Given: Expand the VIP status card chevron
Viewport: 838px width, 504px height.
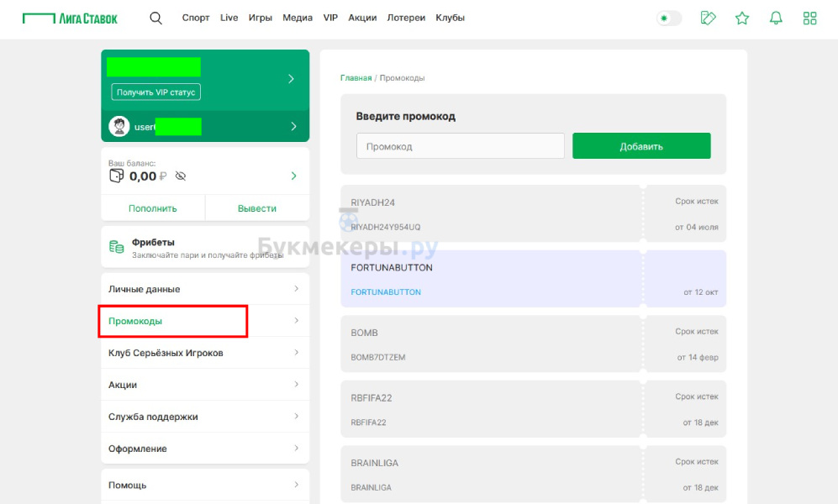Looking at the screenshot, I should tap(291, 79).
